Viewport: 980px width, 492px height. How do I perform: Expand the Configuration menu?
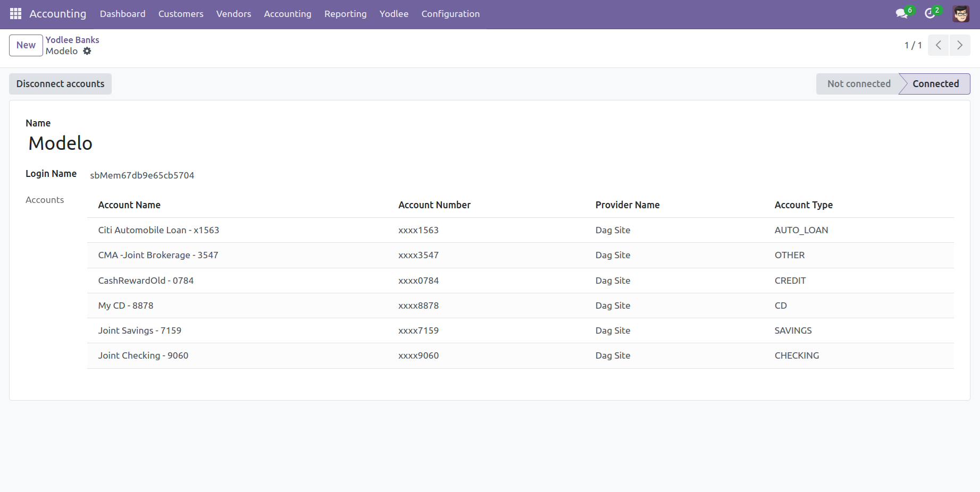point(450,14)
